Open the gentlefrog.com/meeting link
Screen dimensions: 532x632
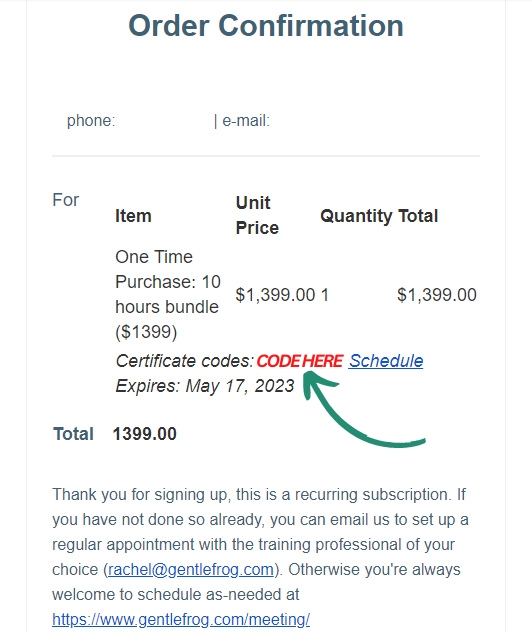[x=181, y=619]
